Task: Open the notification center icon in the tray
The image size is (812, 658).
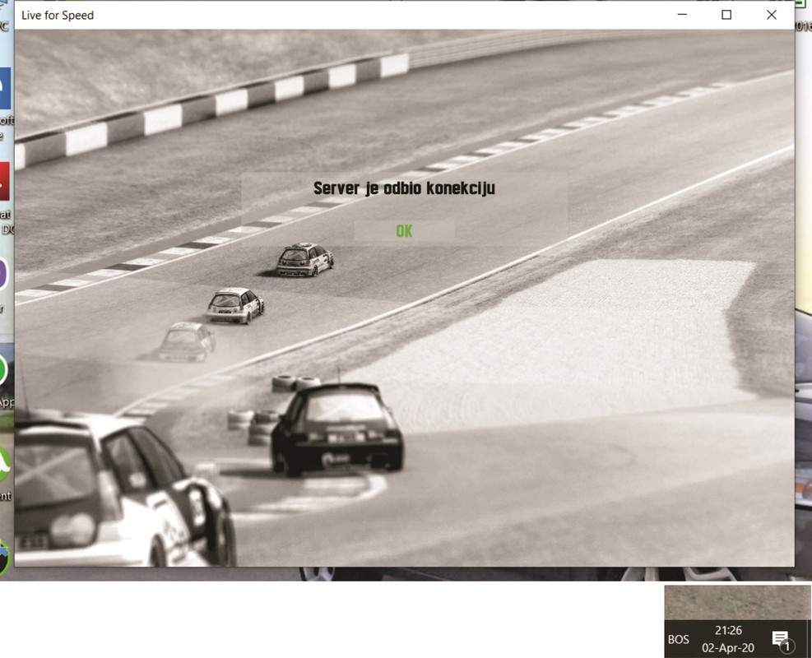Action: pos(782,640)
